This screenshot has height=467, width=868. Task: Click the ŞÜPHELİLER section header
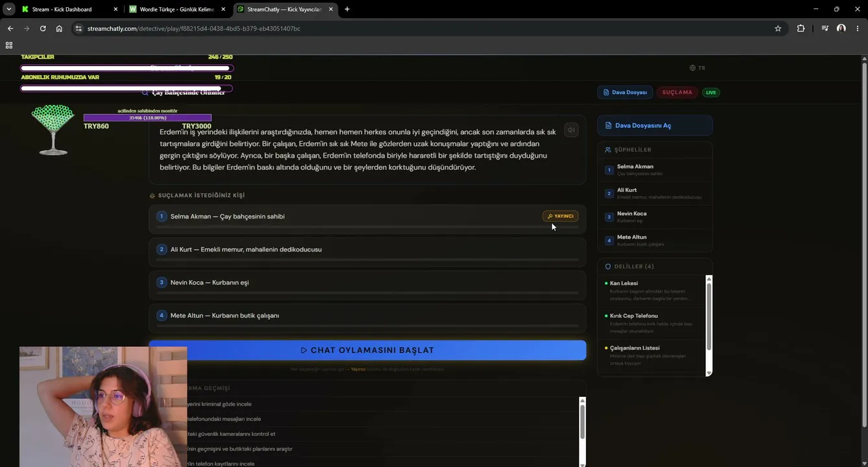[633, 150]
